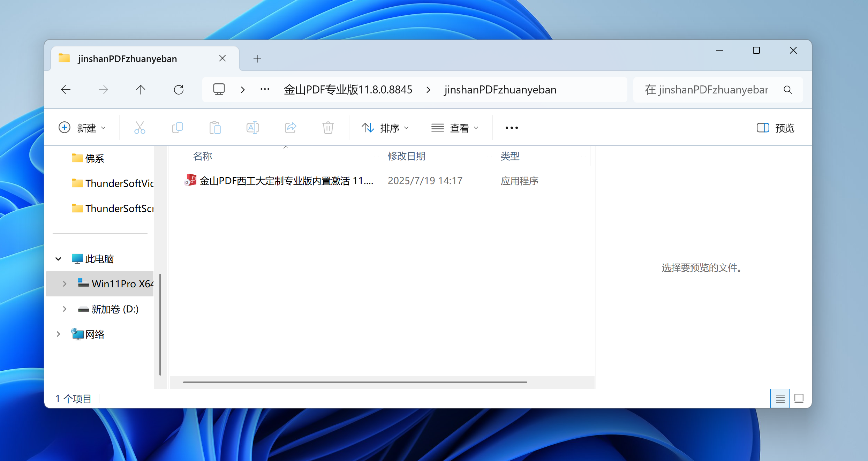
Task: Click the Delete trash icon
Action: point(328,128)
